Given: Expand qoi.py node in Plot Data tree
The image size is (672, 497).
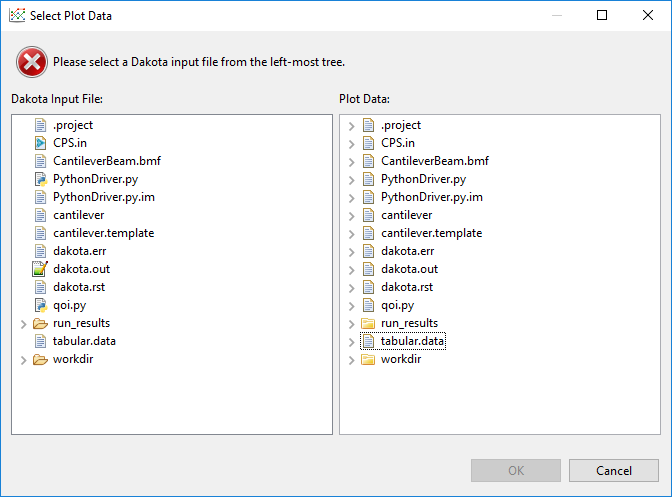Looking at the screenshot, I should 351,306.
